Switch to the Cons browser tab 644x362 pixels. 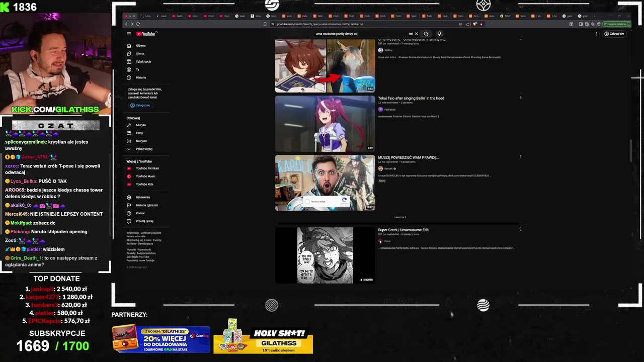point(145,16)
